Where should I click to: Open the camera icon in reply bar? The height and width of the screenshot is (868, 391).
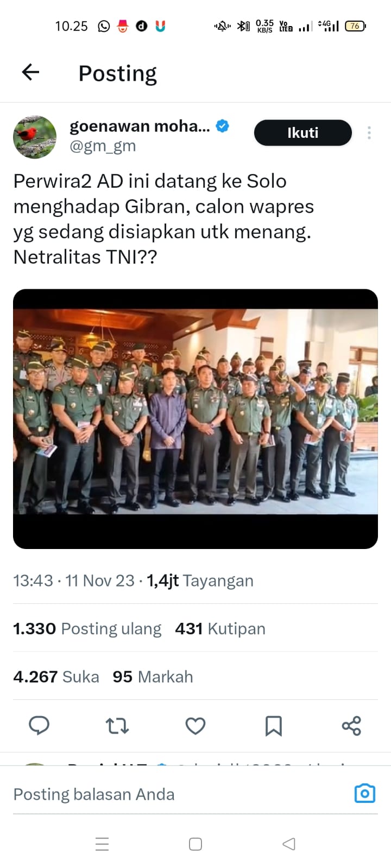point(364,794)
